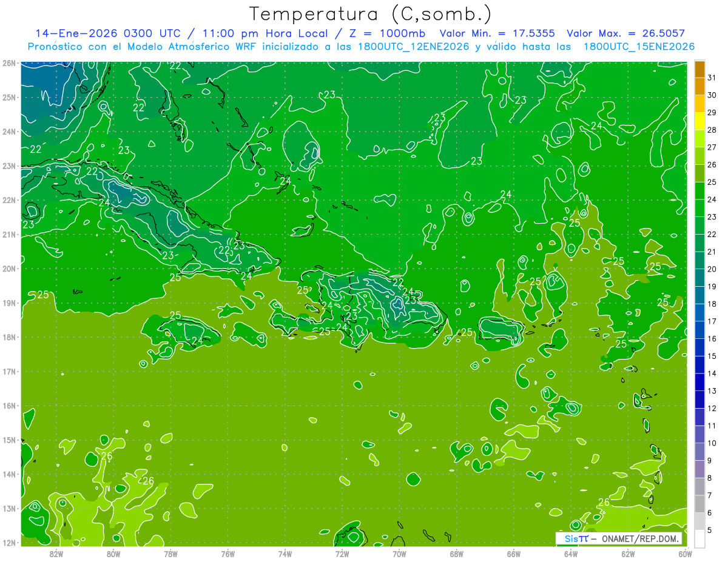Click the latitude axis label "19N"

(8, 303)
